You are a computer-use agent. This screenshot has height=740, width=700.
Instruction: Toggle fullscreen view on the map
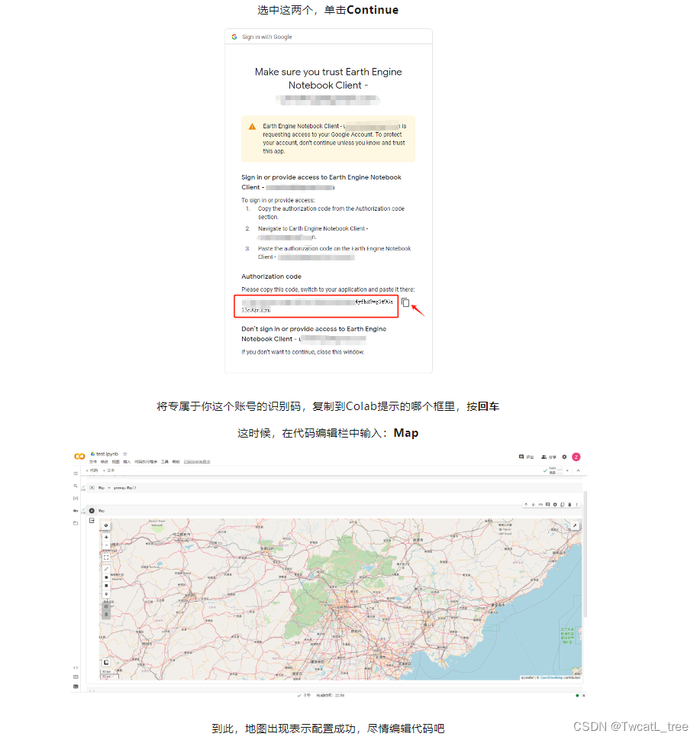coord(106,557)
